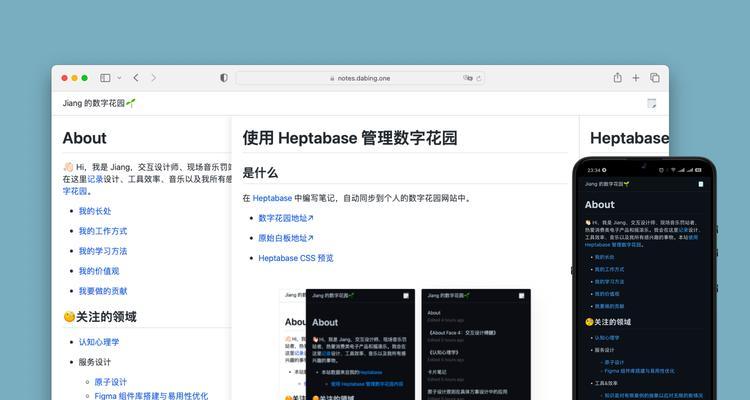Tap the phone's site title Jiang 的数字花园

[607, 184]
